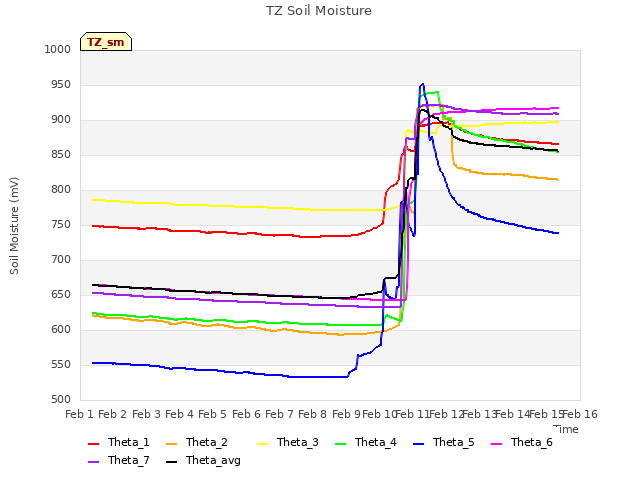Click the 600 y-axis tick label
Screen dimensions: 640x480
click(x=61, y=329)
